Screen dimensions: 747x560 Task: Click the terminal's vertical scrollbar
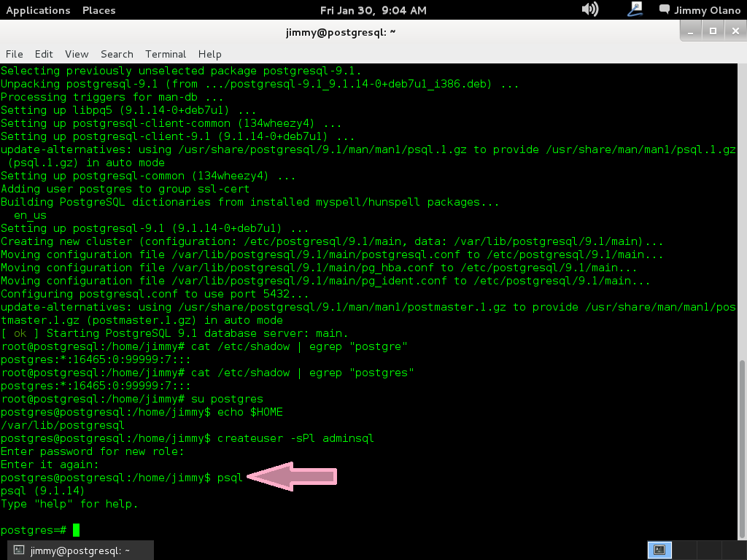743,292
